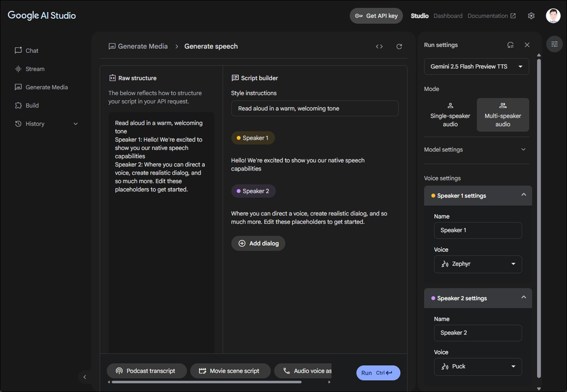
Task: Collapse Speaker 2 settings
Action: click(478, 298)
